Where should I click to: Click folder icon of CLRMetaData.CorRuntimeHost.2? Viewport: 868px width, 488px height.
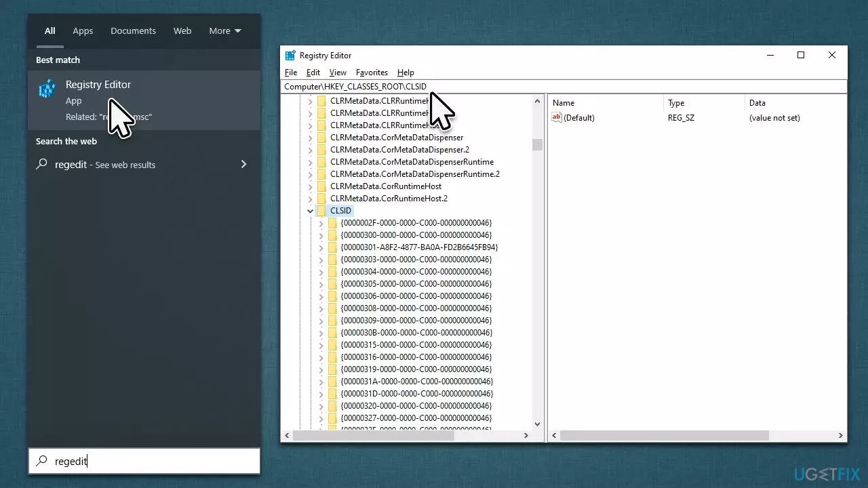(321, 199)
